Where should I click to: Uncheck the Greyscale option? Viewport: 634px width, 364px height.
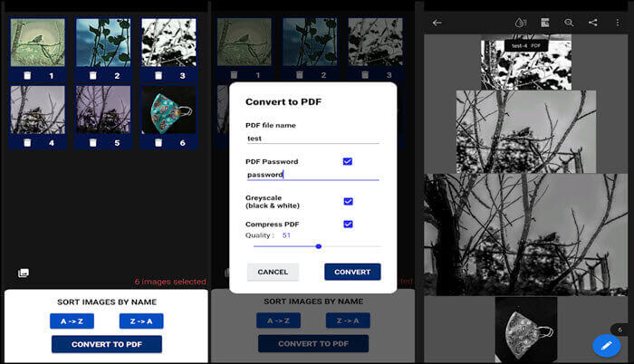[348, 201]
